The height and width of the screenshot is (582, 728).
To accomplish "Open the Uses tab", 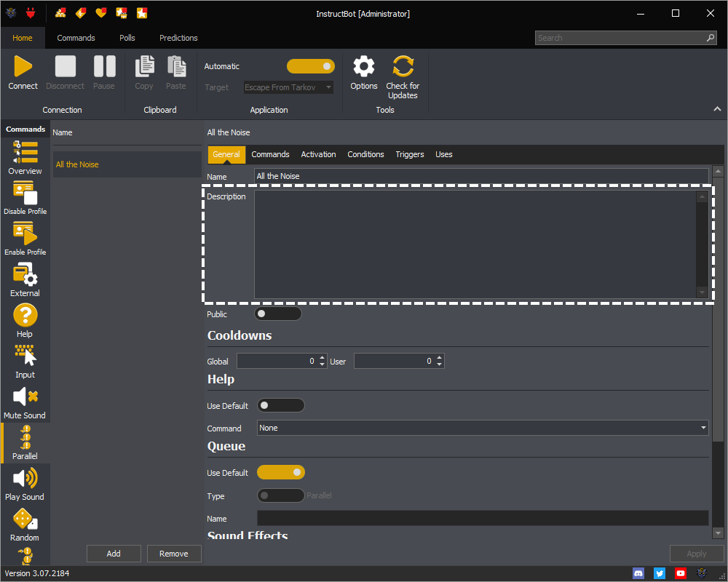I will click(444, 154).
